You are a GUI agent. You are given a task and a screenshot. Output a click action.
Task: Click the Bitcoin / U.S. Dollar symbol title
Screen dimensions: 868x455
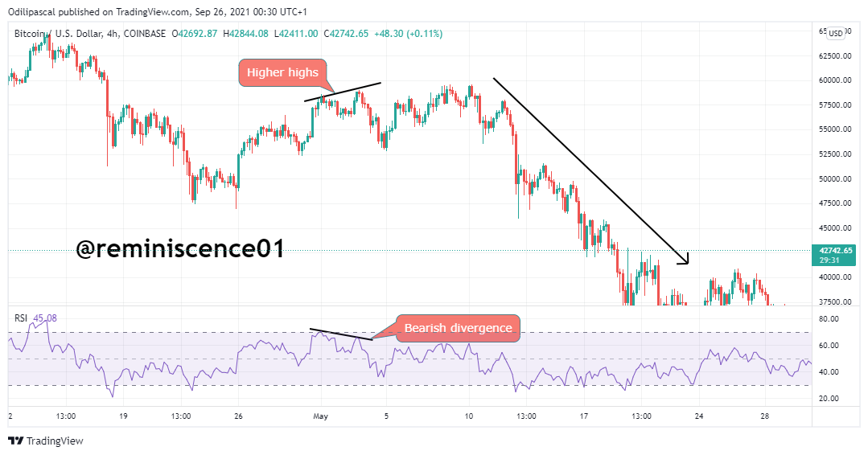58,34
